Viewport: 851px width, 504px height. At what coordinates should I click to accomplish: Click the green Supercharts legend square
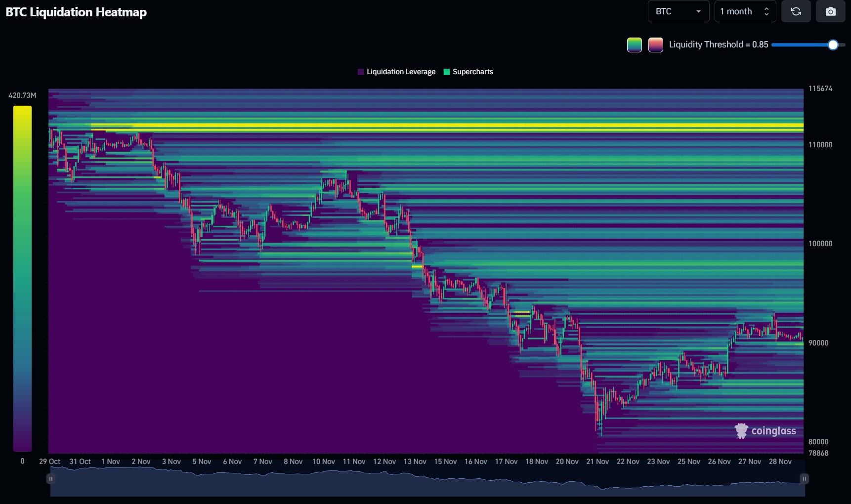(x=447, y=72)
